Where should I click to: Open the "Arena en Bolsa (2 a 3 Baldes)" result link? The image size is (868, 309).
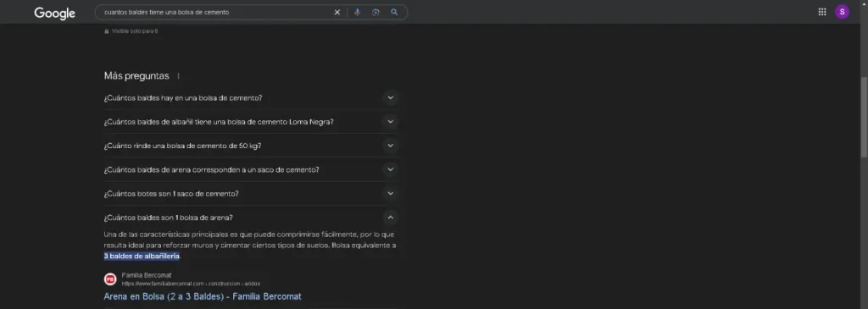[203, 296]
